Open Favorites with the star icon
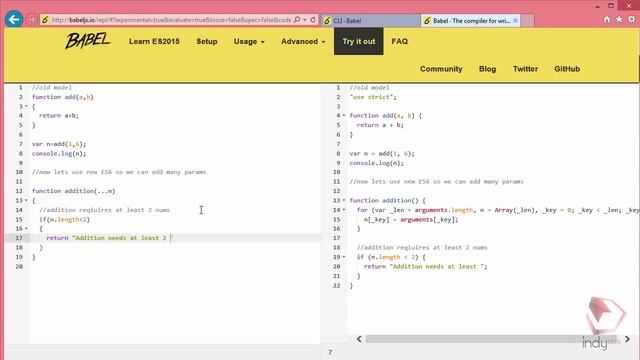The width and height of the screenshot is (640, 360). click(x=619, y=20)
